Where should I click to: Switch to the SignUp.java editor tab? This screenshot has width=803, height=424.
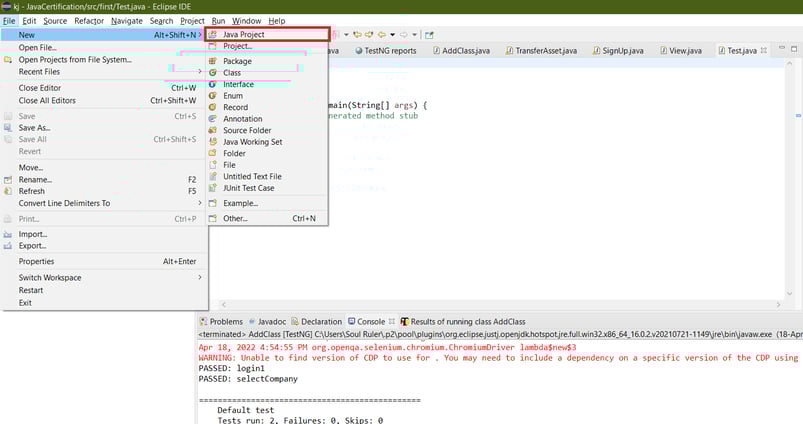click(x=618, y=51)
